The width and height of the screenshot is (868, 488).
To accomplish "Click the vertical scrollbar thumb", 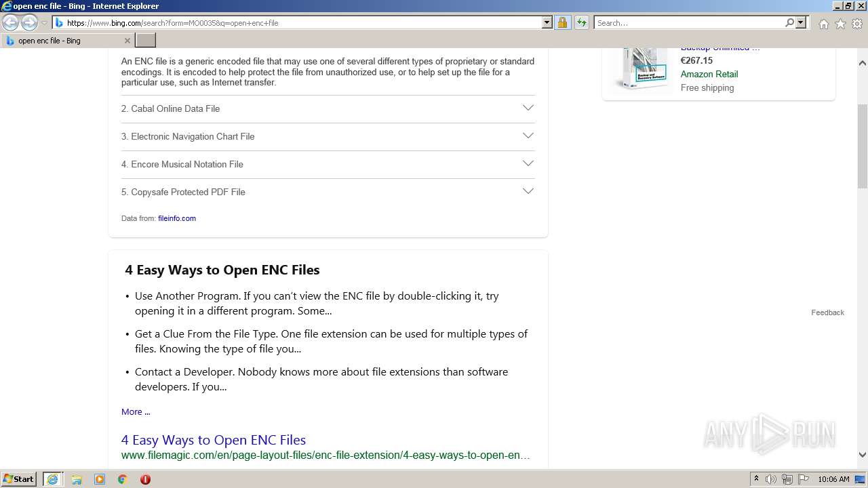I will click(x=863, y=146).
